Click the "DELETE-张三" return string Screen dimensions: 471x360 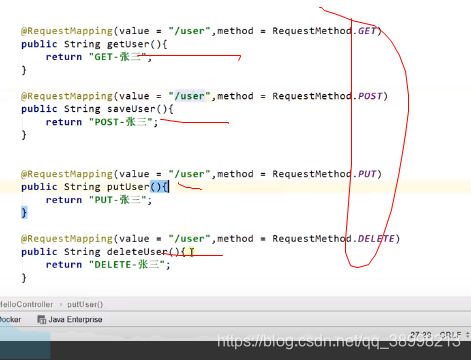[x=127, y=265]
